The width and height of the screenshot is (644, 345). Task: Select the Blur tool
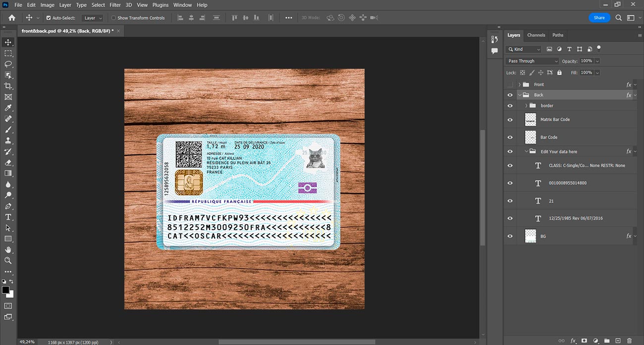click(8, 184)
